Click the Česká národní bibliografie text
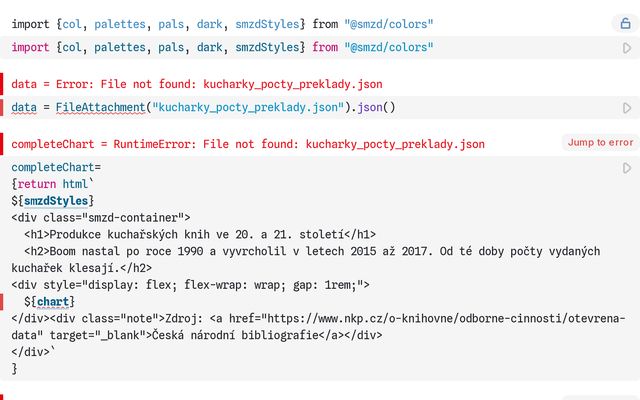The height and width of the screenshot is (400, 640). point(235,335)
